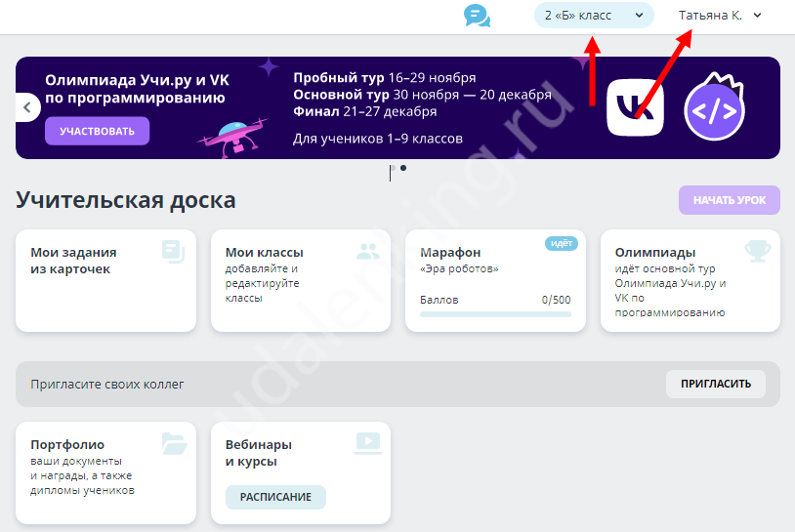
Task: Click the Марафон points progress bar
Action: (495, 314)
